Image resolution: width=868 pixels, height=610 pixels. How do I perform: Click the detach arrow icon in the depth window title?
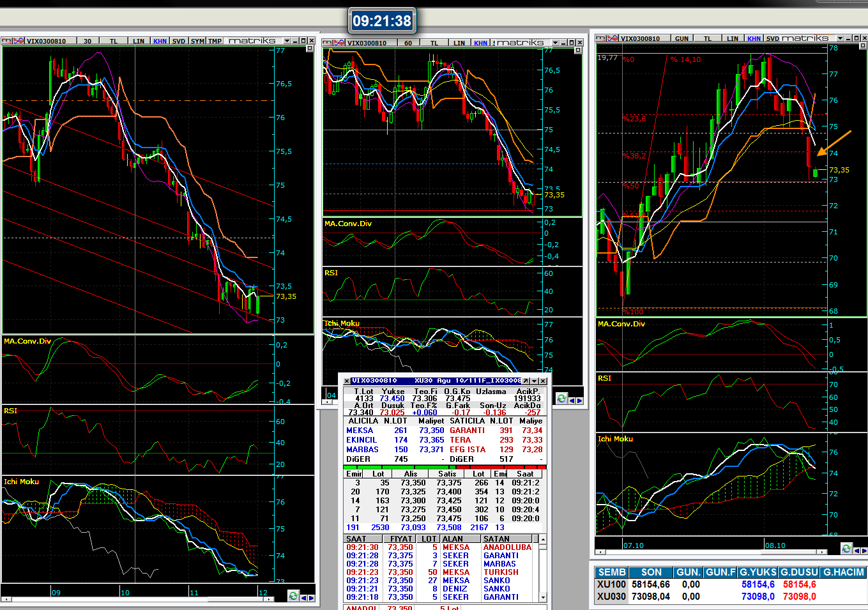click(x=526, y=381)
